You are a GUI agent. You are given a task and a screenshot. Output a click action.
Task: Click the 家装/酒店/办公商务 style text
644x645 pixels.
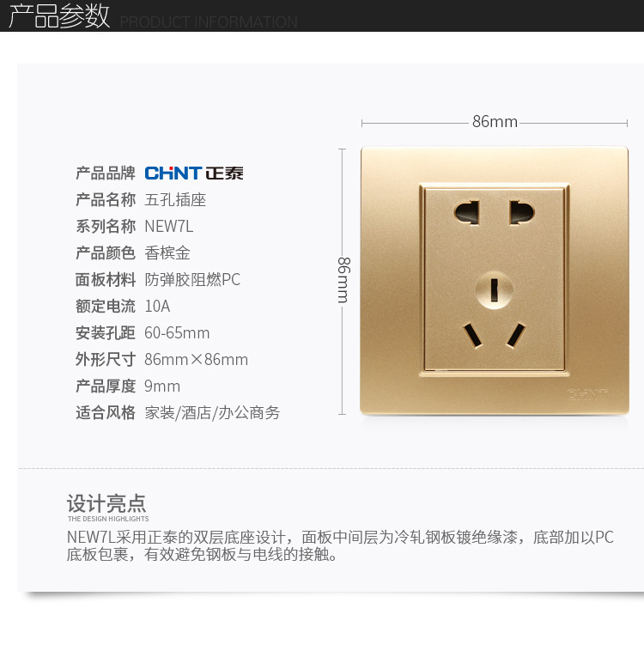[x=212, y=412]
